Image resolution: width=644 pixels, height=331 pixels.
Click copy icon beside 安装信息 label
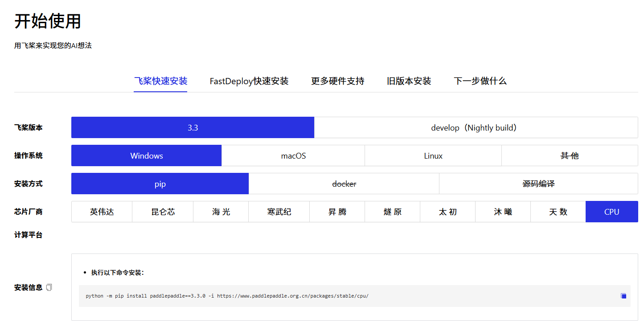[49, 287]
